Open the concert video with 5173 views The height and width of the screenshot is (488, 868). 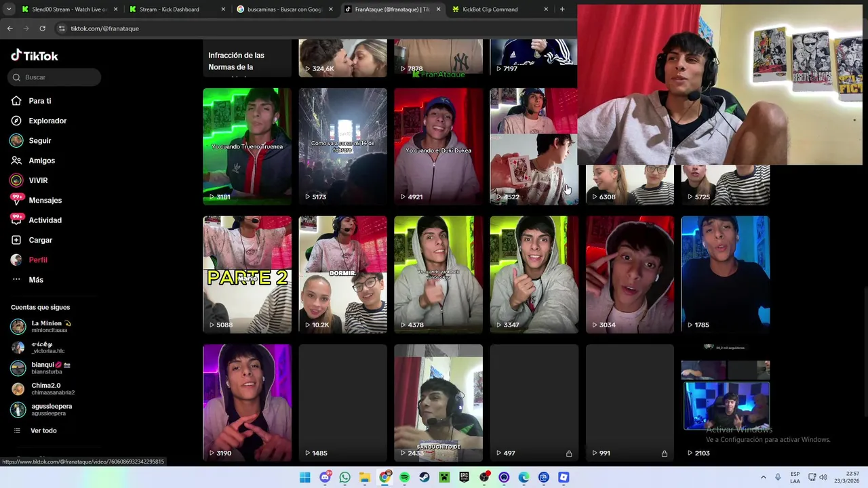(342, 146)
